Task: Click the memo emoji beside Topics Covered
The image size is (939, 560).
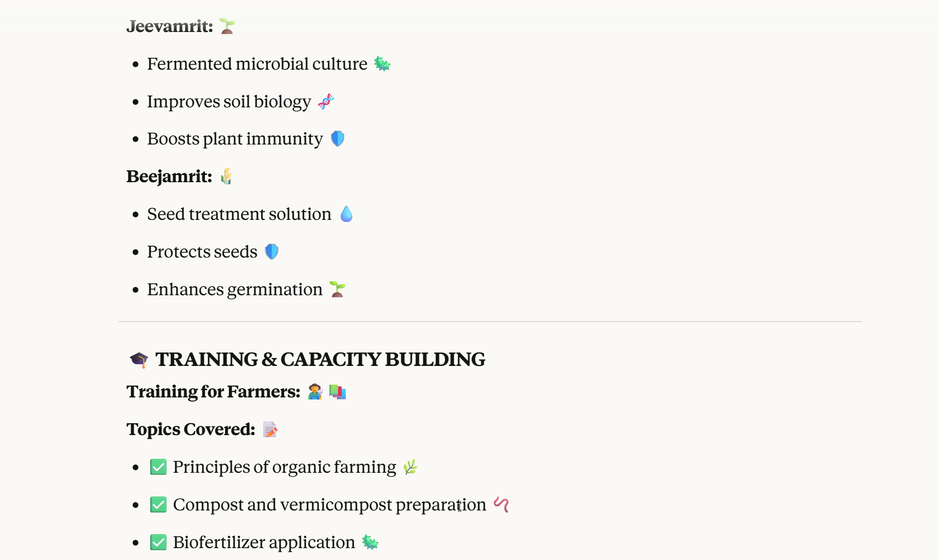Action: click(270, 429)
